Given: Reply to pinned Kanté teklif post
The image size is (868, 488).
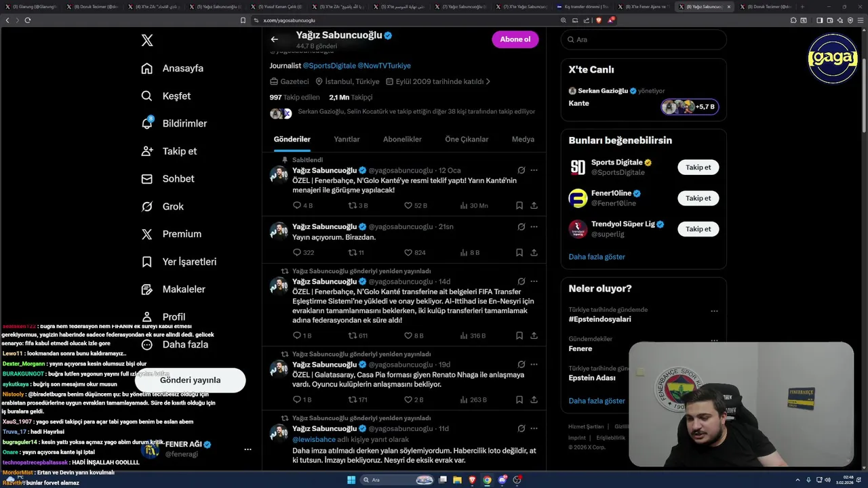Looking at the screenshot, I should (x=302, y=205).
